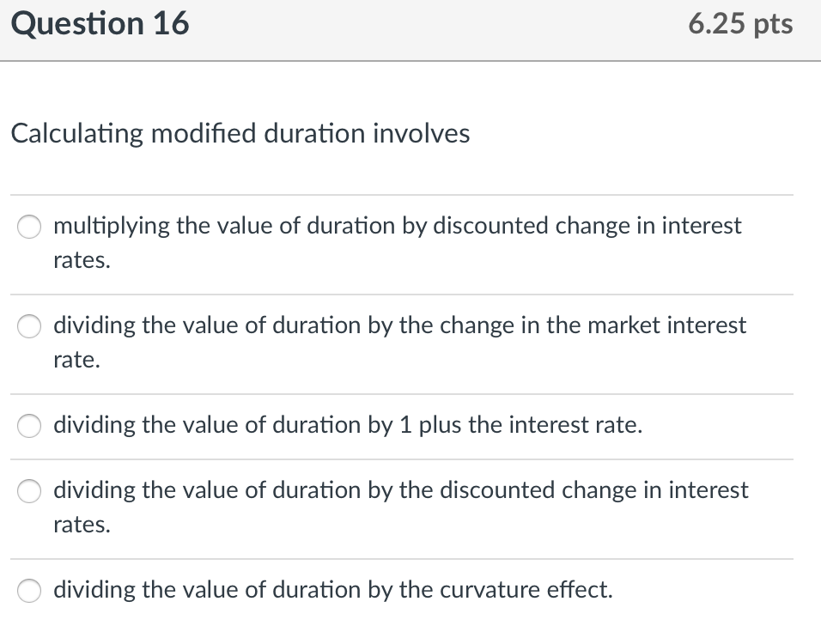Click the question prompt 'Calculating modified duration involves'
Image resolution: width=821 pixels, height=644 pixels.
(x=240, y=134)
